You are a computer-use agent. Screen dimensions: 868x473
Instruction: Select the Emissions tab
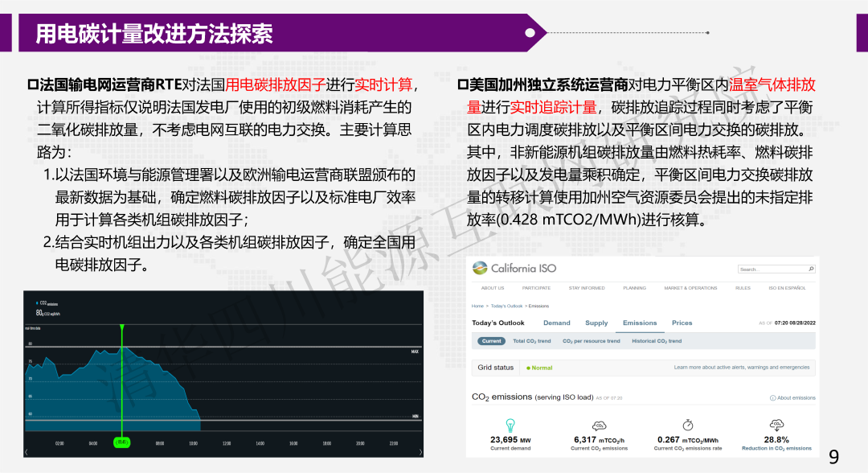(640, 323)
